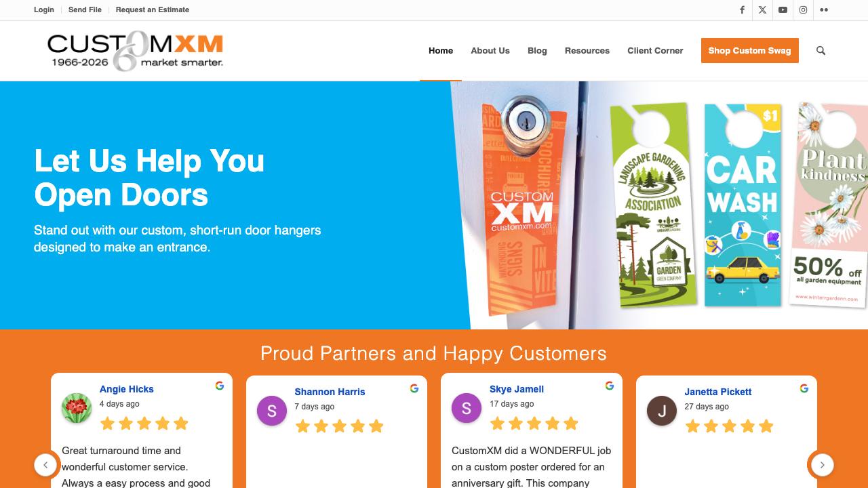Screen dimensions: 868x488
Task: Click Shop Custom Swag button
Action: point(750,51)
